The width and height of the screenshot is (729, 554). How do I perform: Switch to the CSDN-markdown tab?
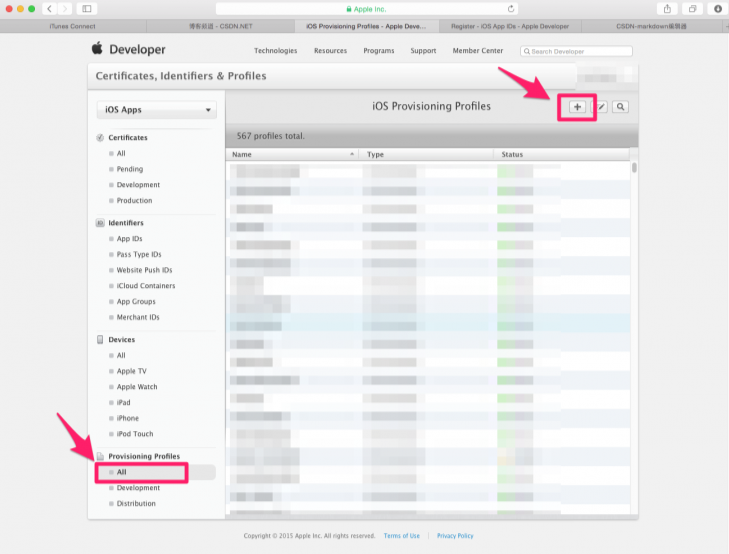651,26
